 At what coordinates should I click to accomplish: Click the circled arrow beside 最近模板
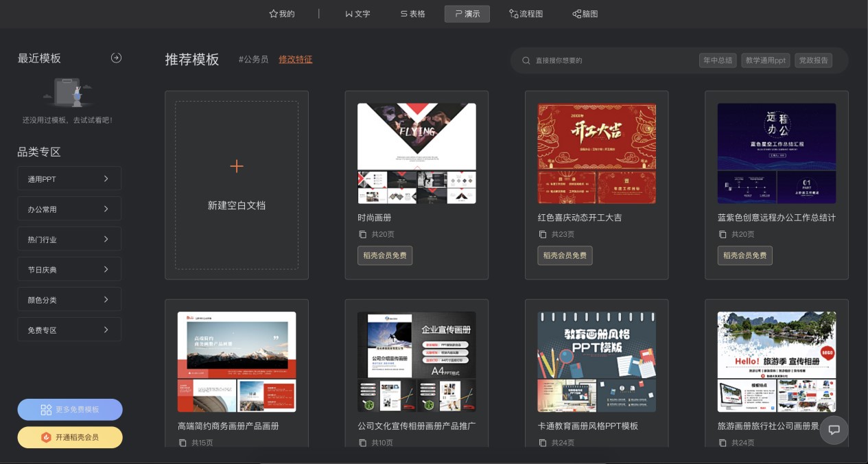coord(116,58)
